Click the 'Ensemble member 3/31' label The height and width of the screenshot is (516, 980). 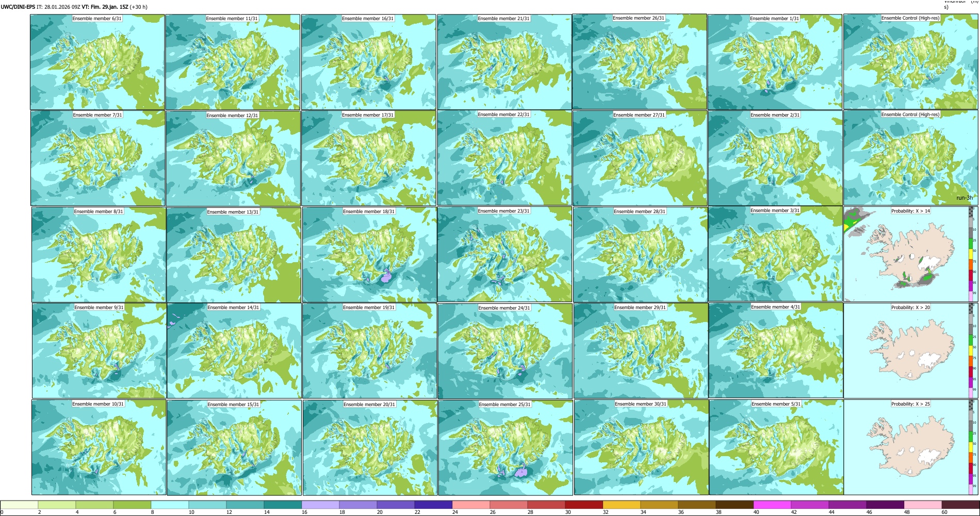point(775,211)
